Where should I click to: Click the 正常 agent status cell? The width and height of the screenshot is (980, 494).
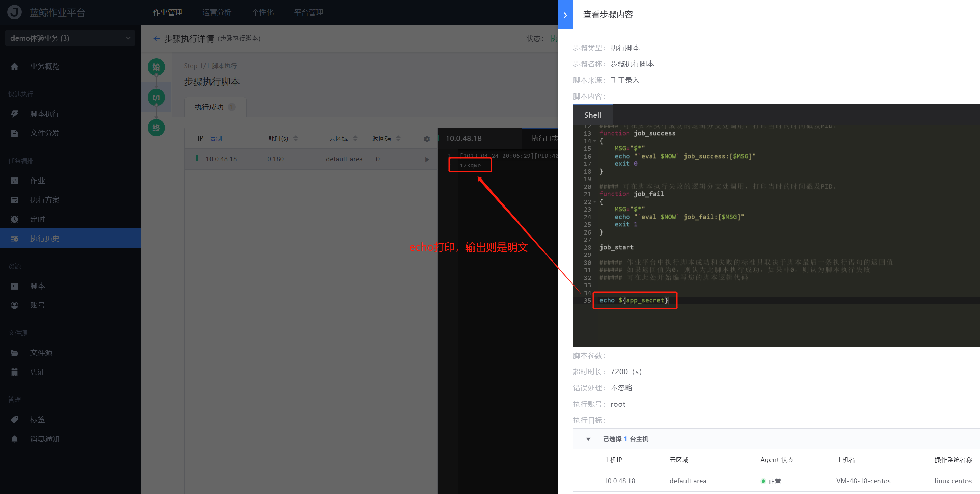click(x=771, y=482)
